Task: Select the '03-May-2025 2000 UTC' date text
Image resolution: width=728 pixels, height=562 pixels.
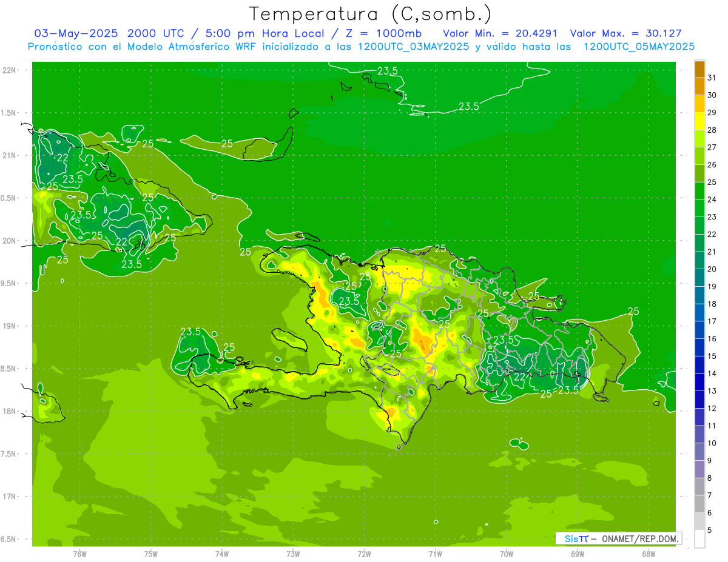Action: 112,33
